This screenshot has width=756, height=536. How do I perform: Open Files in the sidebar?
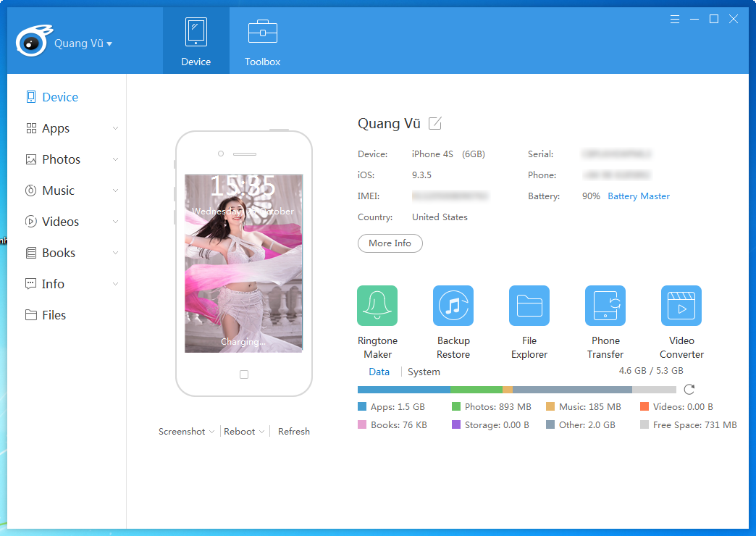click(x=54, y=315)
